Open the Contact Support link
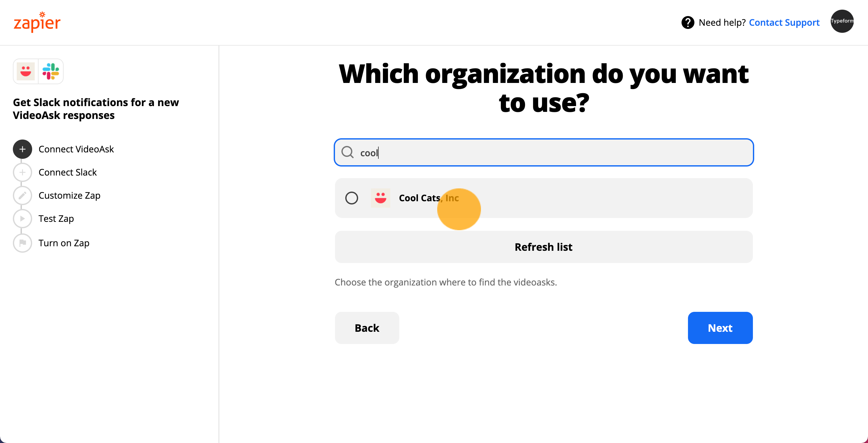This screenshot has width=868, height=443. pos(784,23)
